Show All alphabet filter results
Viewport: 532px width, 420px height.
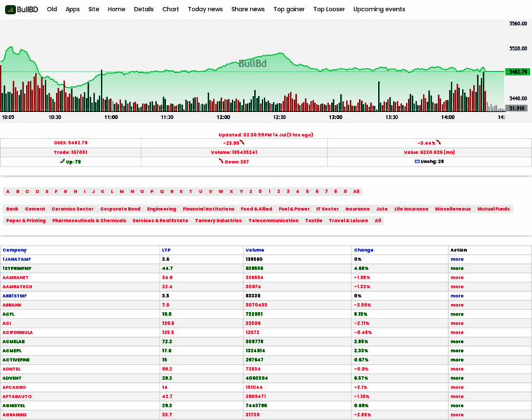(x=356, y=191)
